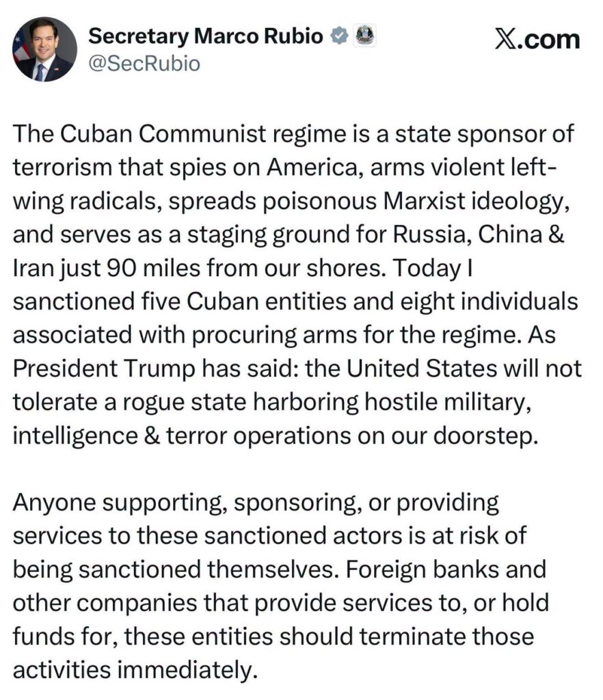Viewport: 603px width, 700px height.
Task: Click "sanctioned five Cuban entities" text
Action: pos(179,301)
